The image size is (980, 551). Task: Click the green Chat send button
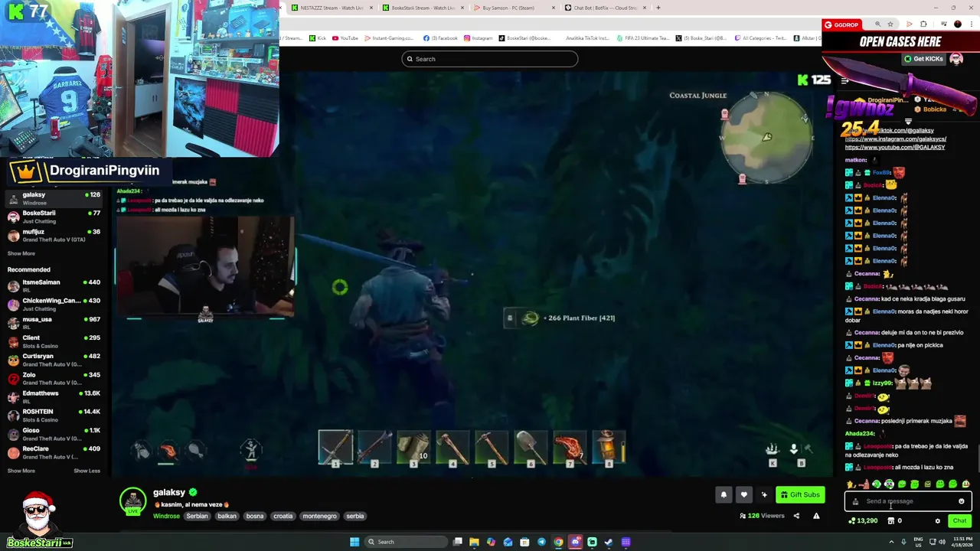click(959, 521)
